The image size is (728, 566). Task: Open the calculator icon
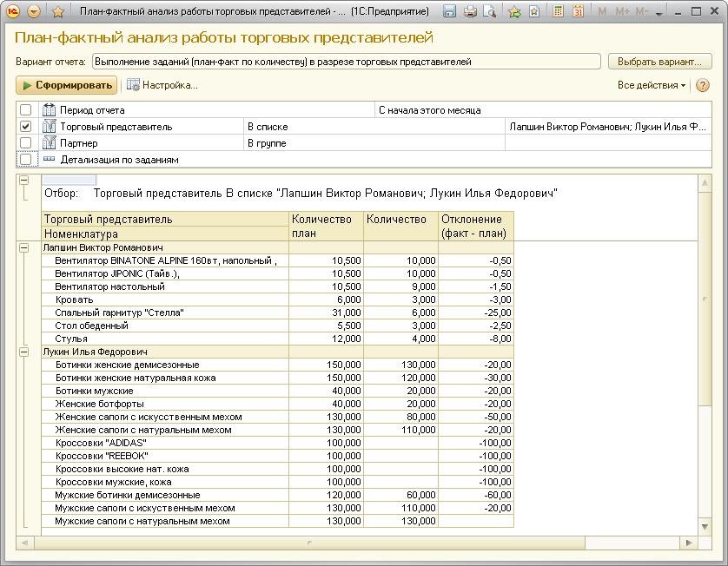click(556, 12)
